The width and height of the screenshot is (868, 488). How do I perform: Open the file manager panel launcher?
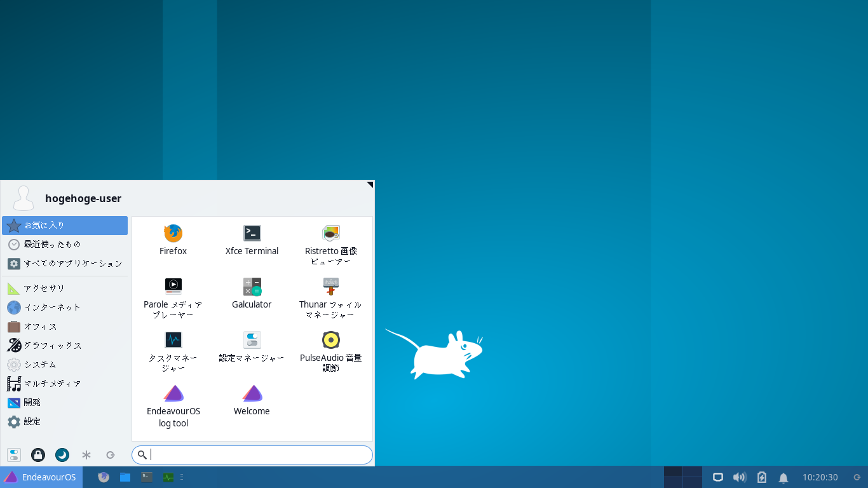125,477
